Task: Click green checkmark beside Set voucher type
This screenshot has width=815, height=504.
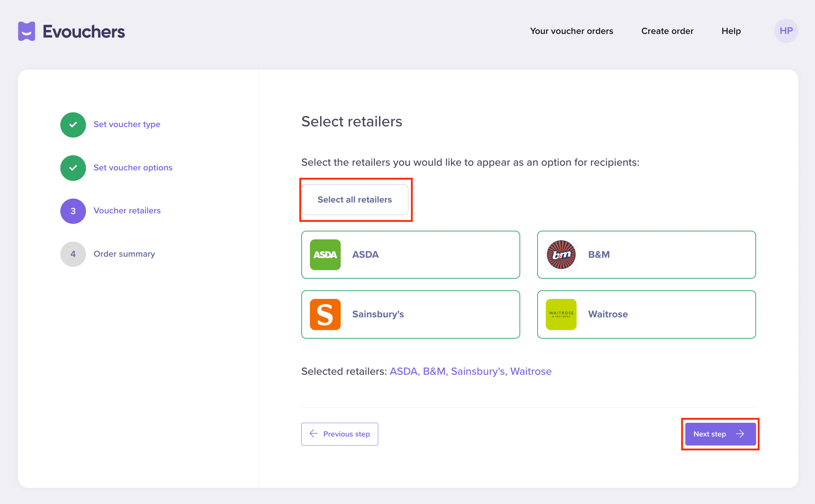Action: click(73, 125)
